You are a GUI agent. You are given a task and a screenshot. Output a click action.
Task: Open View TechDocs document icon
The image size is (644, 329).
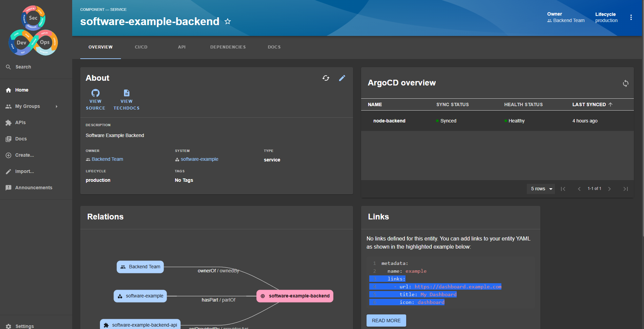(x=126, y=93)
